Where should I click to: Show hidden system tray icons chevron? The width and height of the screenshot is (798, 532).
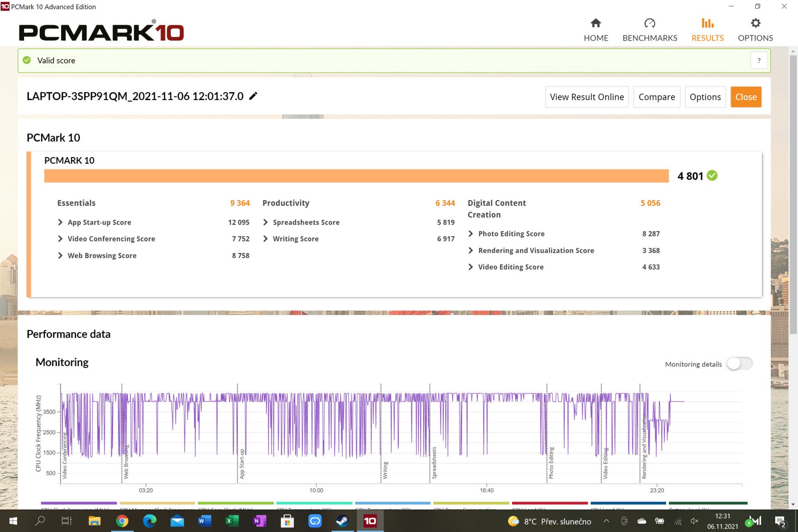[606, 521]
